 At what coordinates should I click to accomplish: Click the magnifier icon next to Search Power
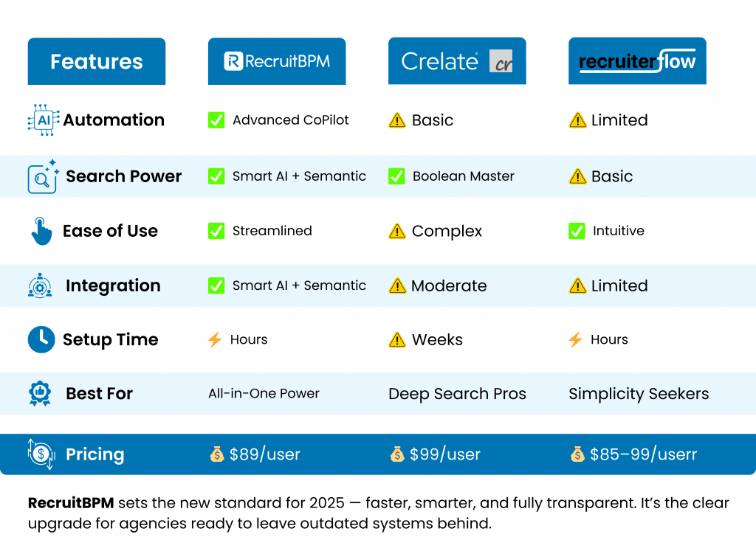click(x=43, y=177)
